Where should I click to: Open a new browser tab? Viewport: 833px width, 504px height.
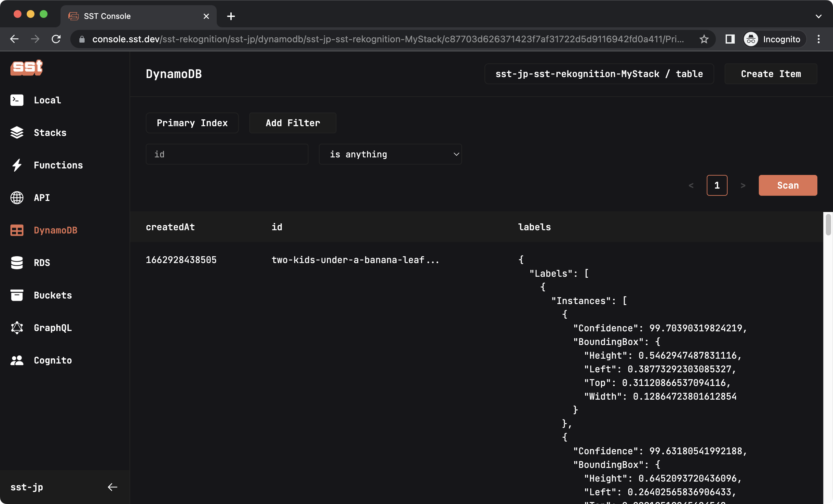(231, 16)
